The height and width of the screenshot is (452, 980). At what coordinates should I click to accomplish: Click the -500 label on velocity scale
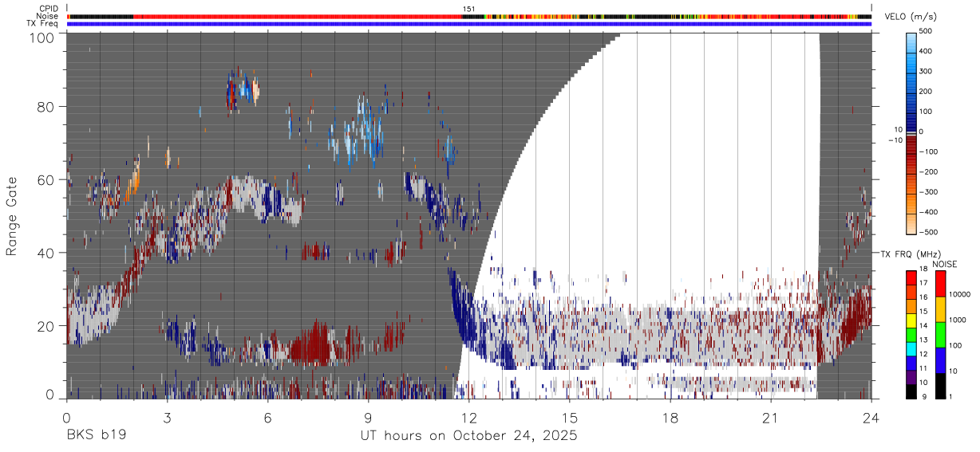[928, 232]
